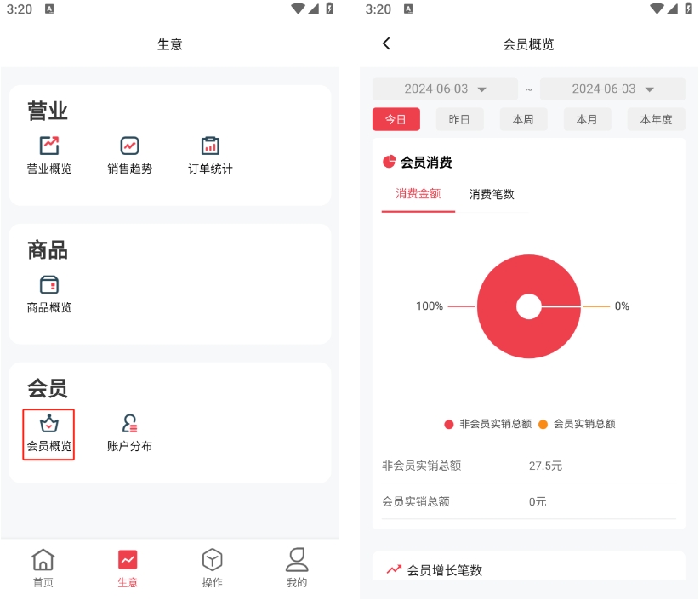Select the 本周 date filter
Screen dimensions: 700x600
[523, 119]
